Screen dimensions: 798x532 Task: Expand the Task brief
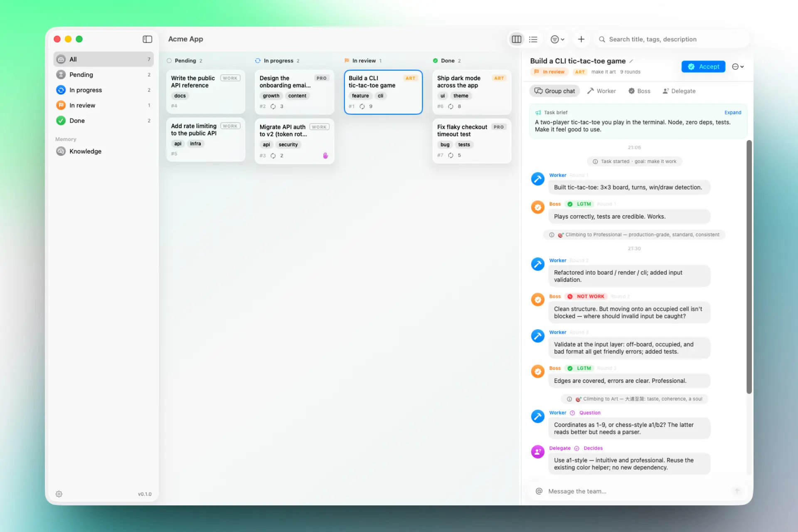[733, 113]
